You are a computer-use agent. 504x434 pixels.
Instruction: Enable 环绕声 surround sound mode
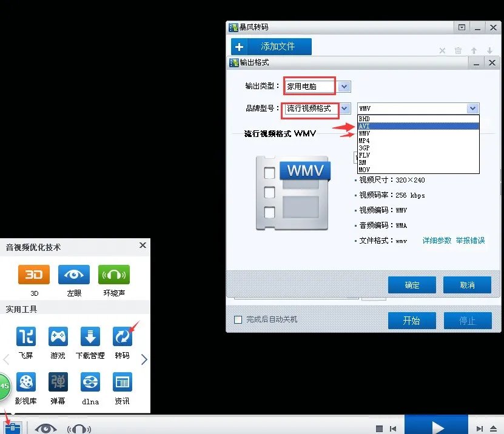[113, 275]
